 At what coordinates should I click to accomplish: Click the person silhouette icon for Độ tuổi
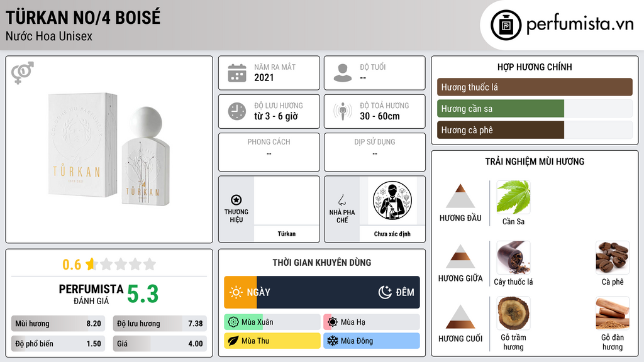[x=343, y=73]
